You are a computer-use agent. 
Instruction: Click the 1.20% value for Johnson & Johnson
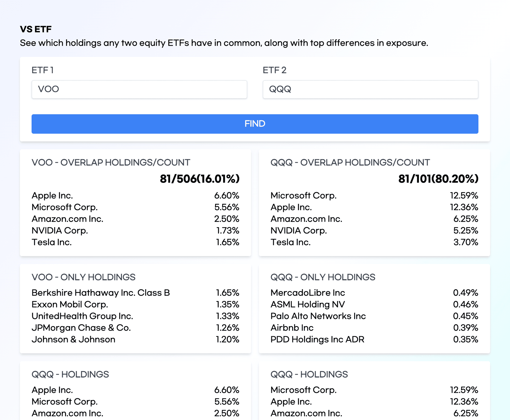[x=228, y=339]
